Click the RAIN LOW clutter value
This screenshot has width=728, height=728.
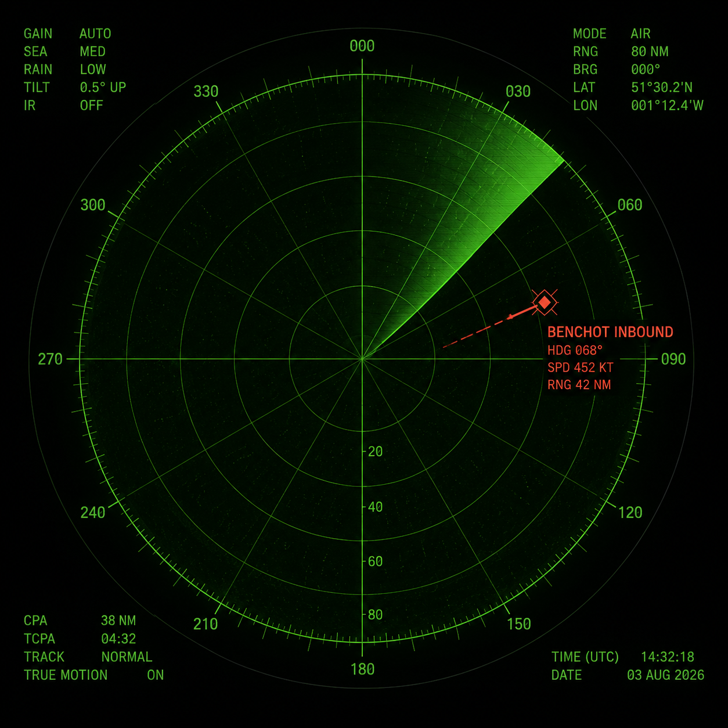click(93, 70)
